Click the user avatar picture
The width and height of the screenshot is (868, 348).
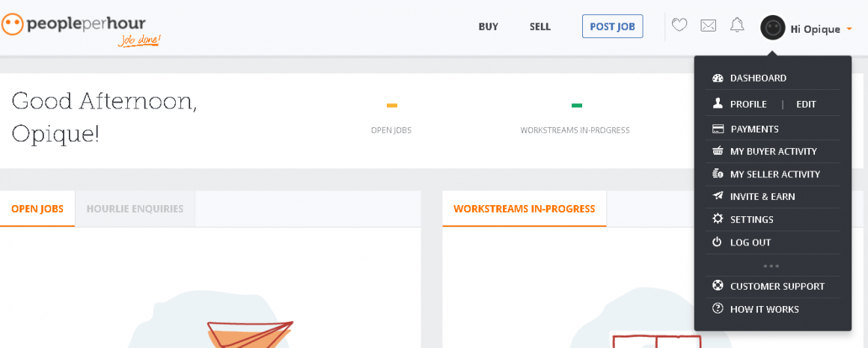(772, 28)
